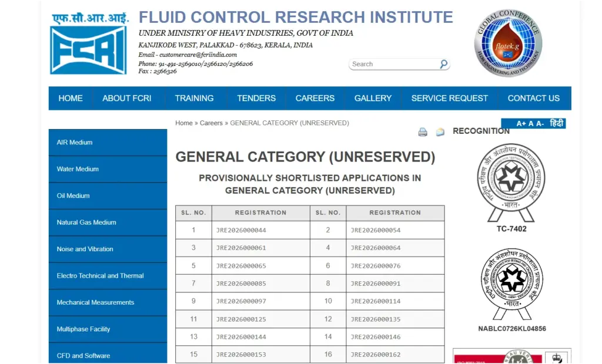Image resolution: width=602 pixels, height=364 pixels.
Task: Click registration JRE2026000085
Action: coord(241,284)
